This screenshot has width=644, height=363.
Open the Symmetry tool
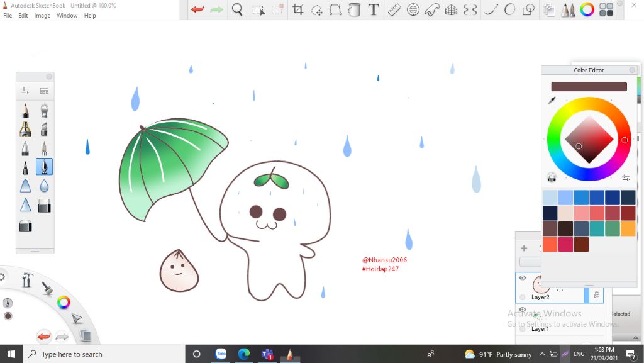coord(470,10)
